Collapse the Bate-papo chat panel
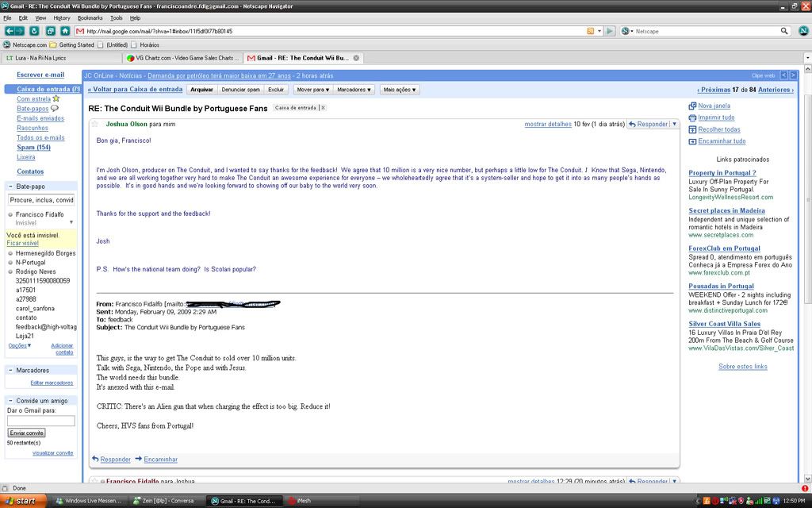The height and width of the screenshot is (508, 812). pos(10,185)
